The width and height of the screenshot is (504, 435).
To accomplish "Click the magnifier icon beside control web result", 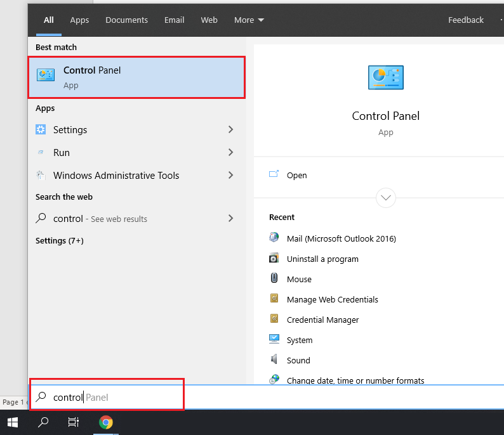I will click(x=41, y=218).
